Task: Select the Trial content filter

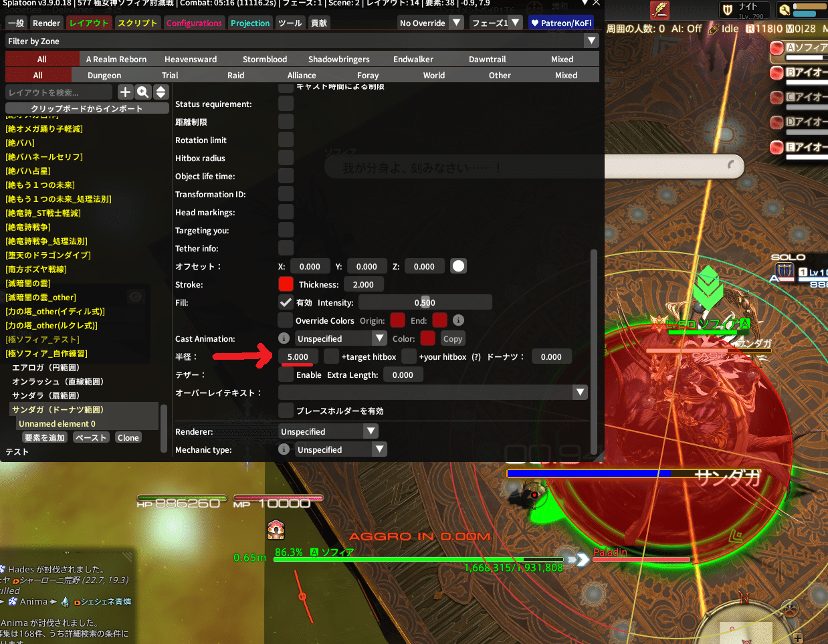Action: click(170, 75)
